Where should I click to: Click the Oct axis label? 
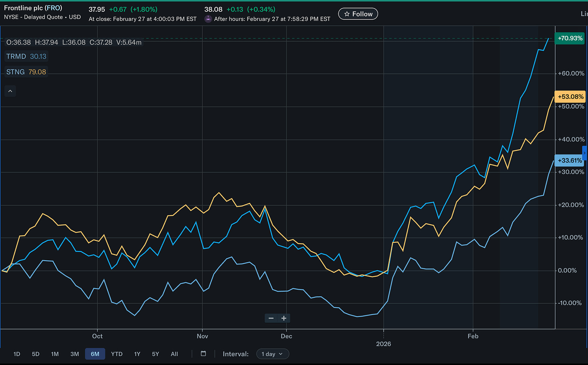(97, 336)
